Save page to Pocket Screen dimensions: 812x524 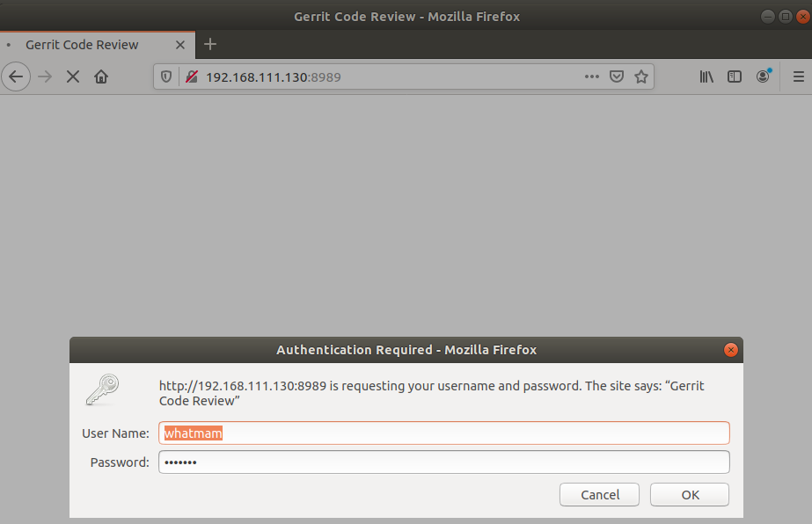coord(616,76)
